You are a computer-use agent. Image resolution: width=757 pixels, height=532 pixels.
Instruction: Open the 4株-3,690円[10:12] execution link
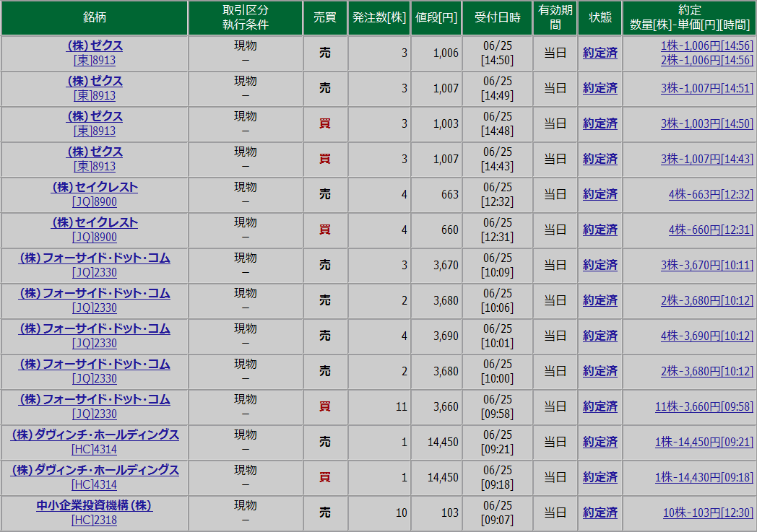(706, 336)
